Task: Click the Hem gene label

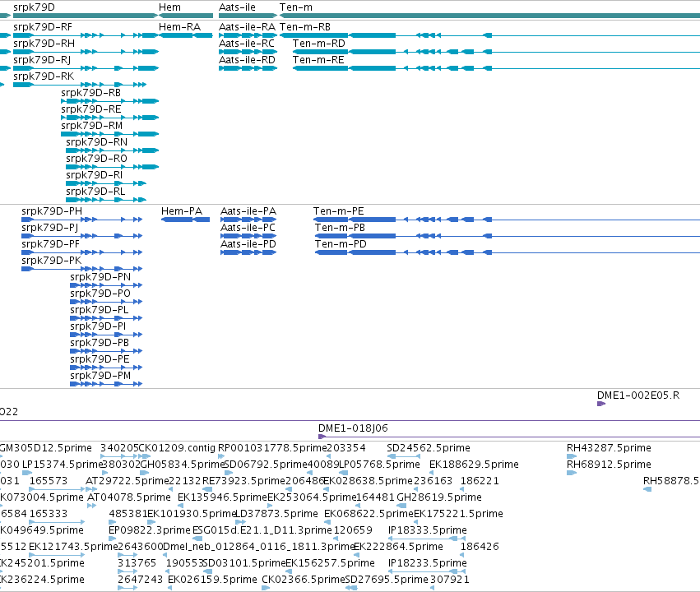Action: tap(169, 7)
